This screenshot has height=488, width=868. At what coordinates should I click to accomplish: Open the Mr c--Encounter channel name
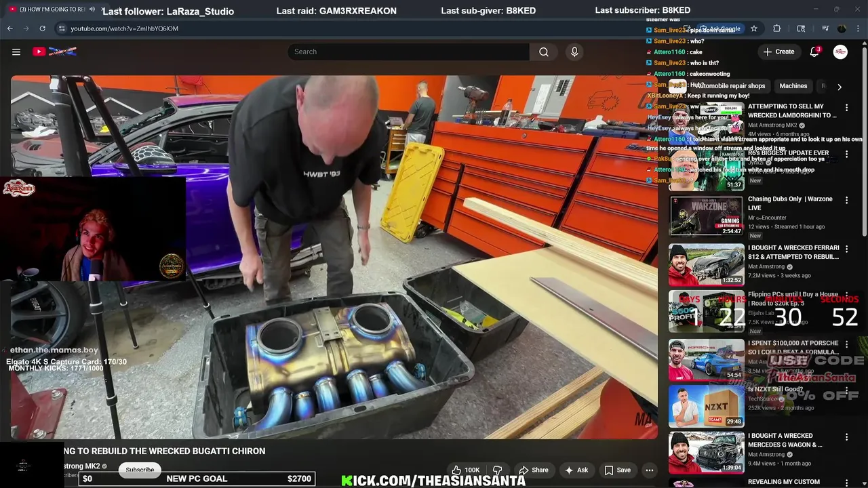coord(767,218)
